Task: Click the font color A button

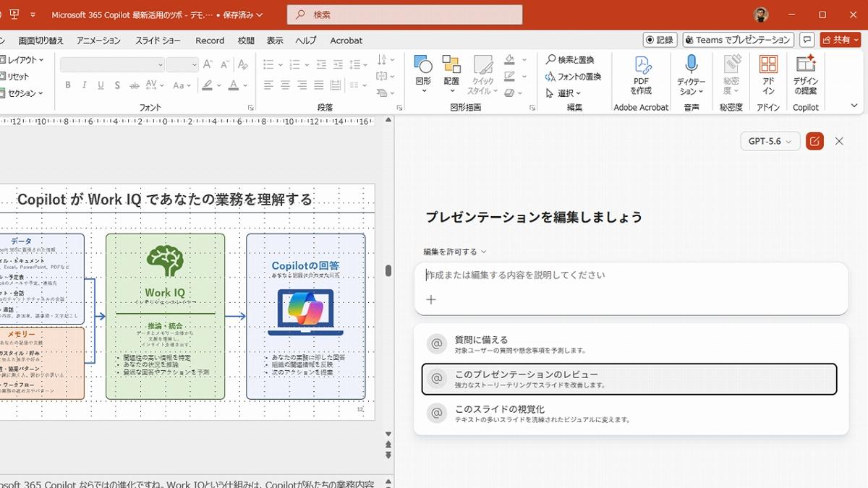Action: [234, 85]
